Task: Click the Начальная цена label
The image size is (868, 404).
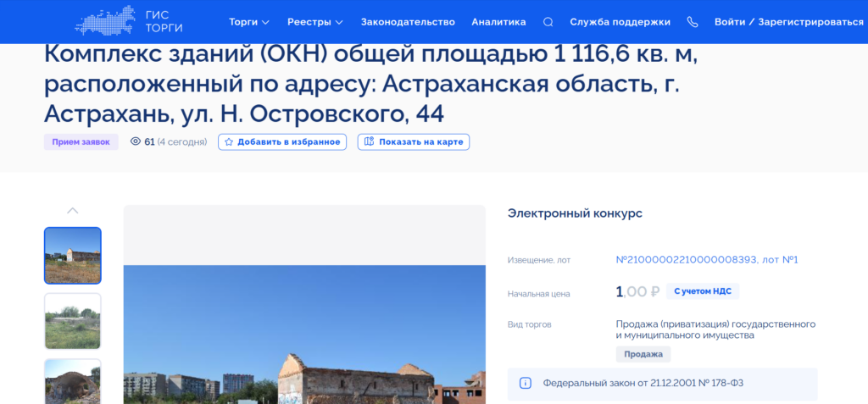Action: point(538,294)
